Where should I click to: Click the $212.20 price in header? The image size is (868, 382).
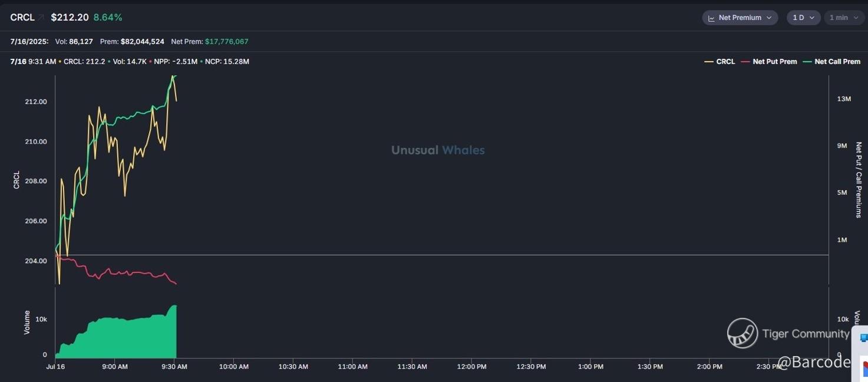tap(70, 18)
